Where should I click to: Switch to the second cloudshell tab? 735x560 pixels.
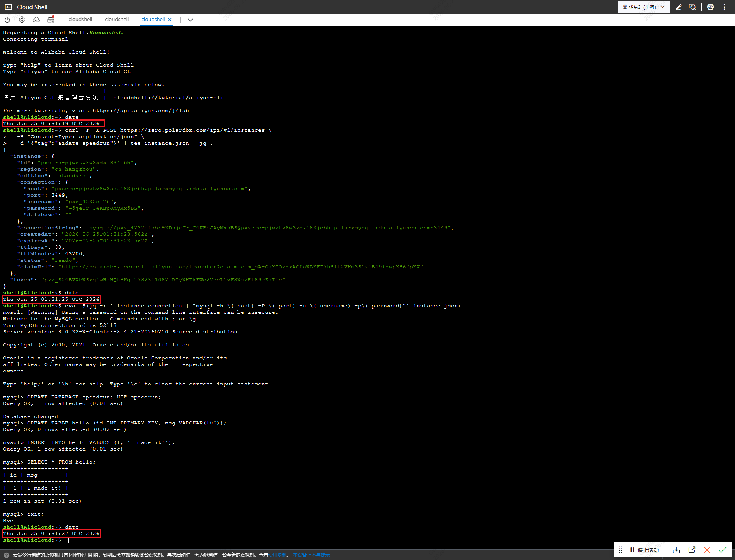click(117, 20)
